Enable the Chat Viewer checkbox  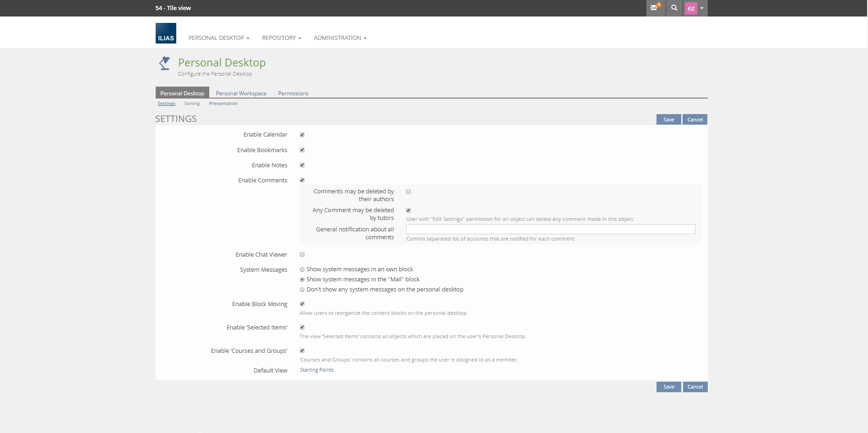(302, 255)
